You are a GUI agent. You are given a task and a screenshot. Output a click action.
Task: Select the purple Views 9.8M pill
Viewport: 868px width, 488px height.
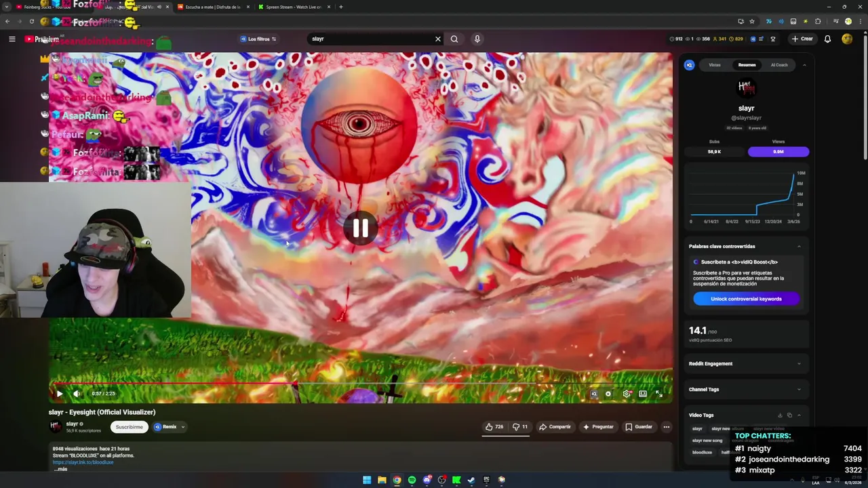point(778,152)
